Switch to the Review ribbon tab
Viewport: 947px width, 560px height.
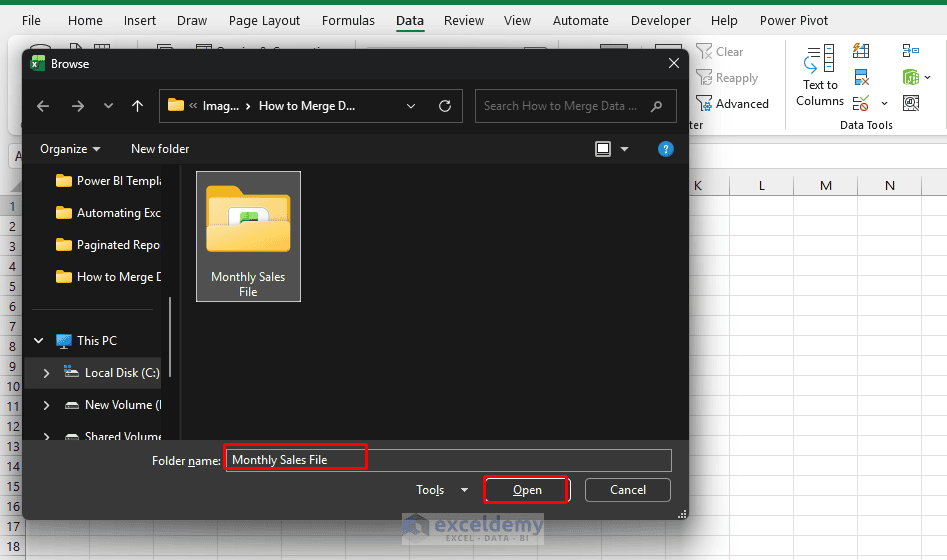[464, 21]
